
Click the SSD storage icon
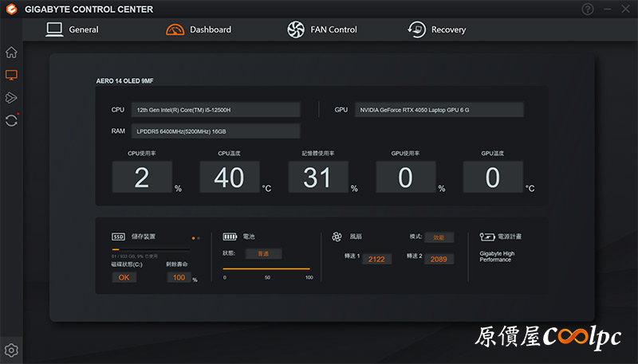(x=118, y=237)
